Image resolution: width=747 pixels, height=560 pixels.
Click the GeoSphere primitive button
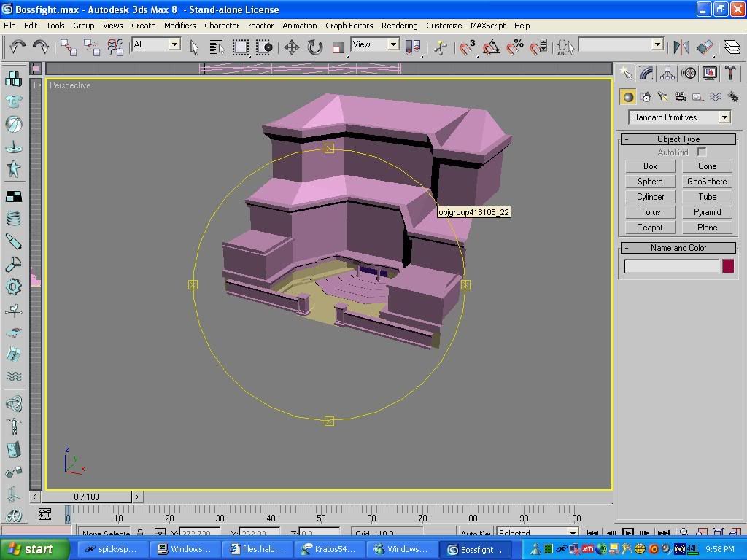707,182
